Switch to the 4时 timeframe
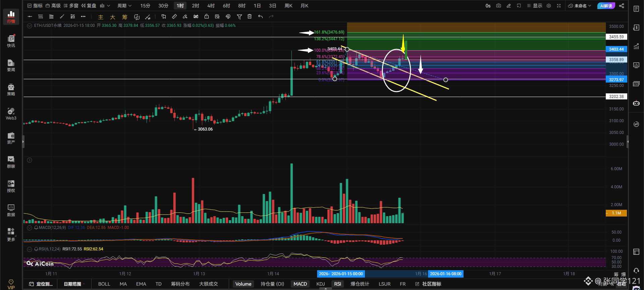The image size is (644, 290). coord(211,6)
